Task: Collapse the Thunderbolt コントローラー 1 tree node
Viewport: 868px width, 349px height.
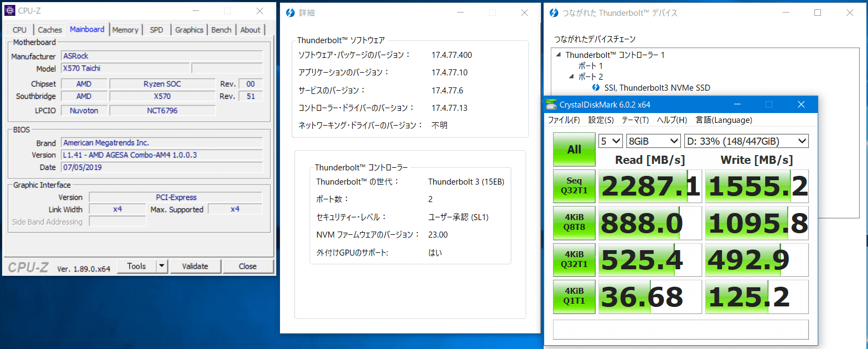Action: (558, 55)
